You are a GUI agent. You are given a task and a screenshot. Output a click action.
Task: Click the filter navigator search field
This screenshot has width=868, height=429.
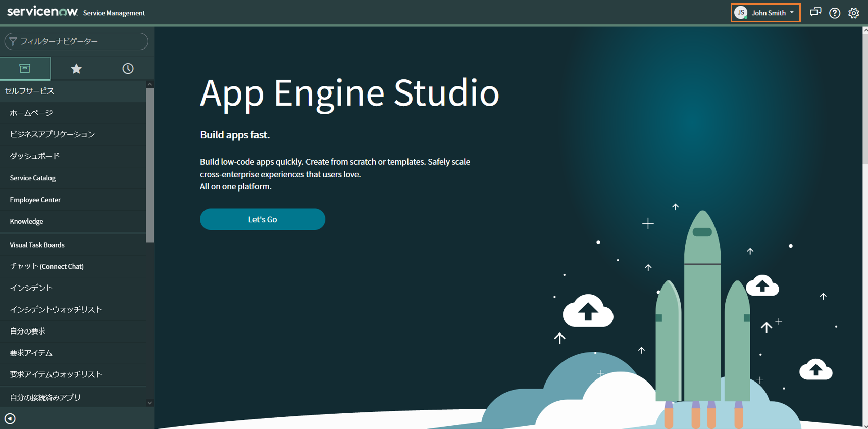pos(76,41)
